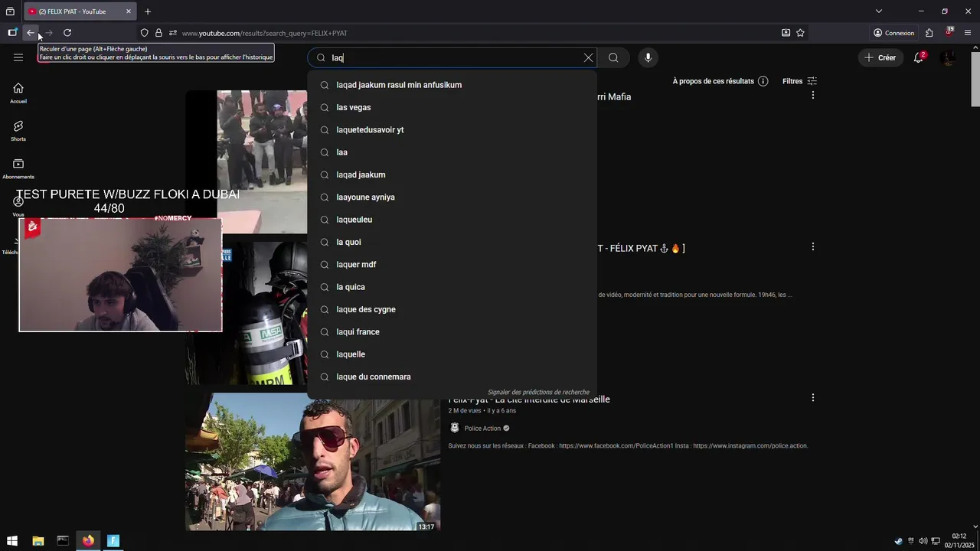Viewport: 980px width, 551px height.
Task: Pick the 'la quoi' suggestion
Action: 452,242
